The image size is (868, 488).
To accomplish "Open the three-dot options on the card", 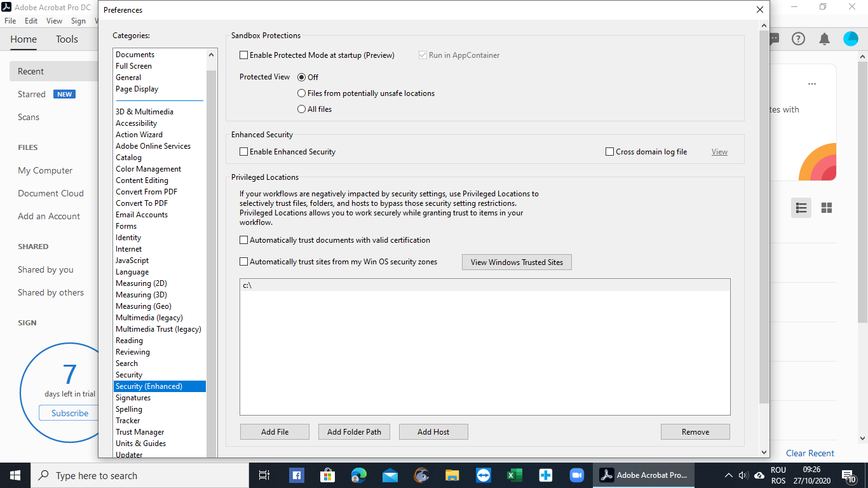I will (x=811, y=84).
